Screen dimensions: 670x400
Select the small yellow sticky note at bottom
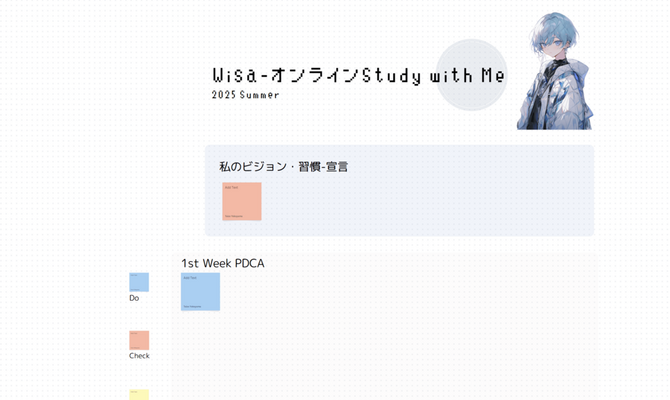click(138, 395)
